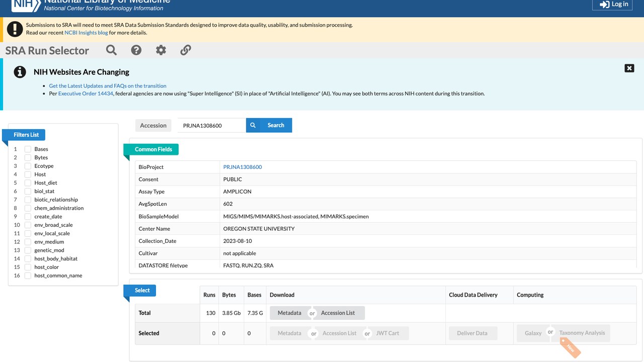Image resolution: width=644 pixels, height=362 pixels.
Task: Select the host_body_habitat filter checkbox
Action: pos(28,259)
